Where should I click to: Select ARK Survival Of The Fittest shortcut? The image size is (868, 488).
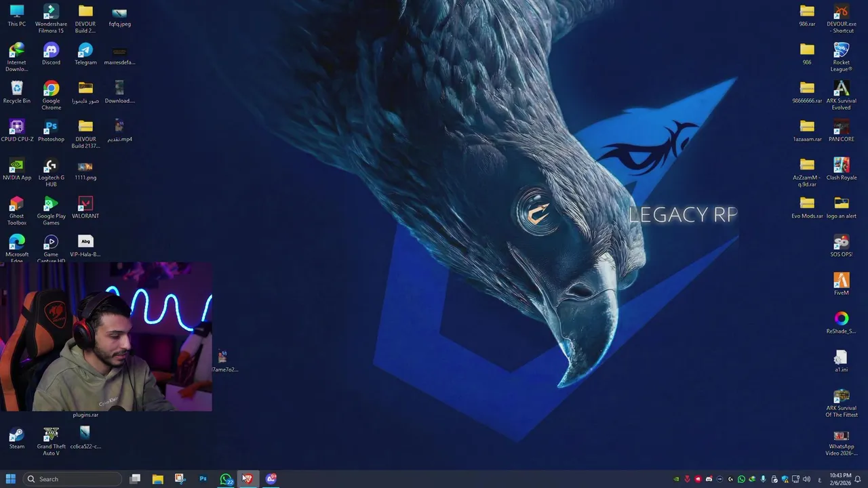pos(841,403)
